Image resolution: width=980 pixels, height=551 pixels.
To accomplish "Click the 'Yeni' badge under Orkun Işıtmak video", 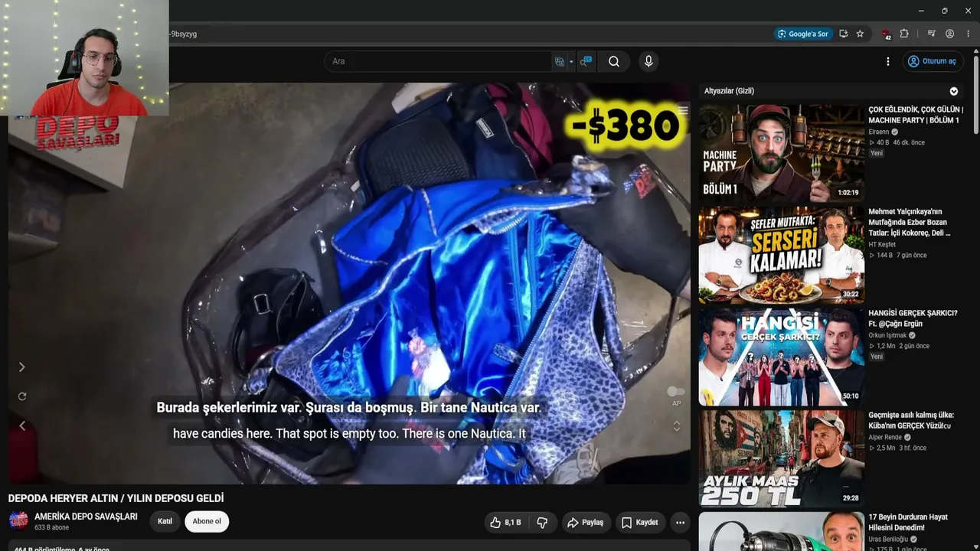I will coord(877,357).
